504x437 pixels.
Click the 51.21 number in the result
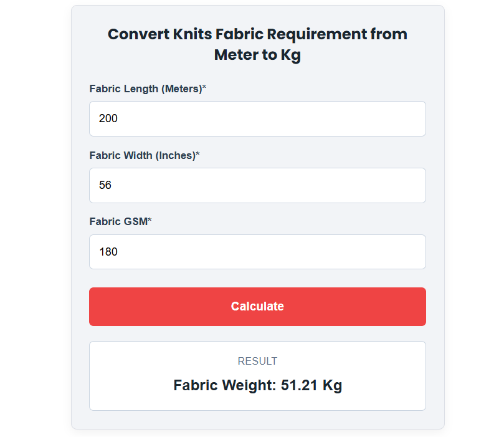tap(299, 385)
